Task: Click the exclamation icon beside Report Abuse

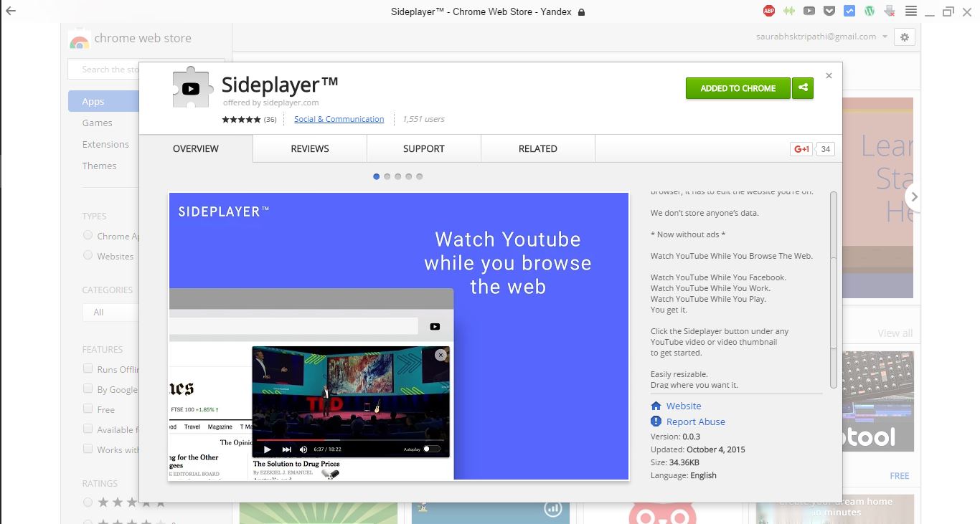Action: pyautogui.click(x=656, y=421)
